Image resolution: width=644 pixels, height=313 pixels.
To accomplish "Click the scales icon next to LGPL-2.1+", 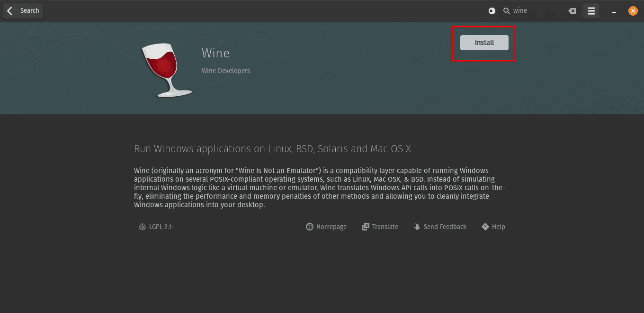I will (x=142, y=227).
